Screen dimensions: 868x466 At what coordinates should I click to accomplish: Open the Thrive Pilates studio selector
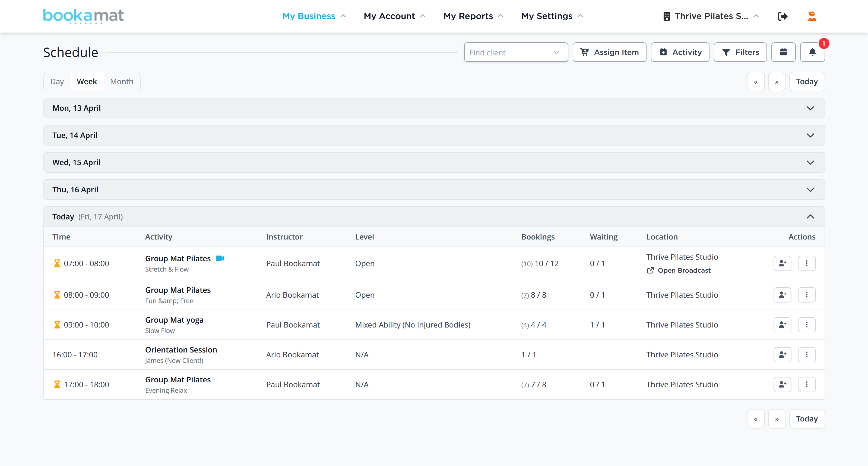pos(711,16)
